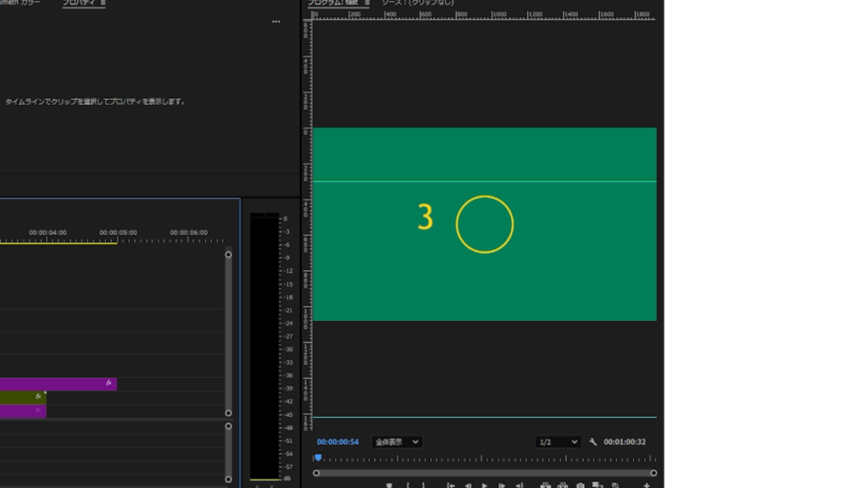868x488 pixels.
Task: Click the 00:00:06:00 mark on timeline ruler
Action: click(189, 232)
